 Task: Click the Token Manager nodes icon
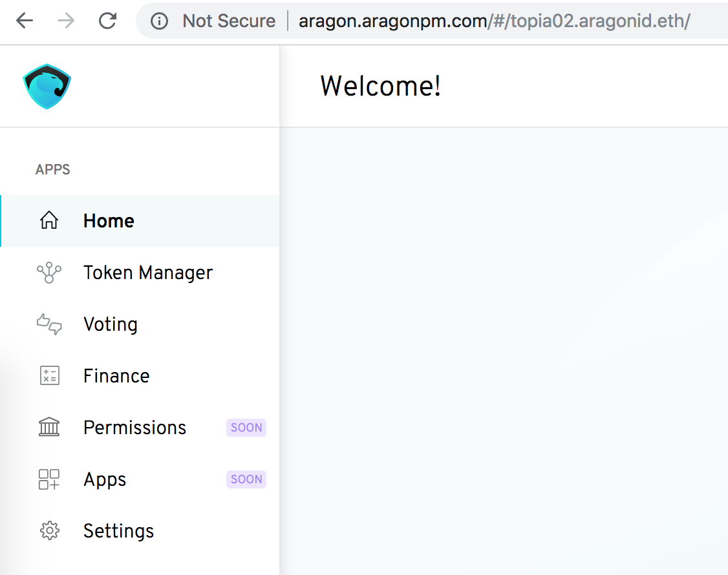(48, 273)
